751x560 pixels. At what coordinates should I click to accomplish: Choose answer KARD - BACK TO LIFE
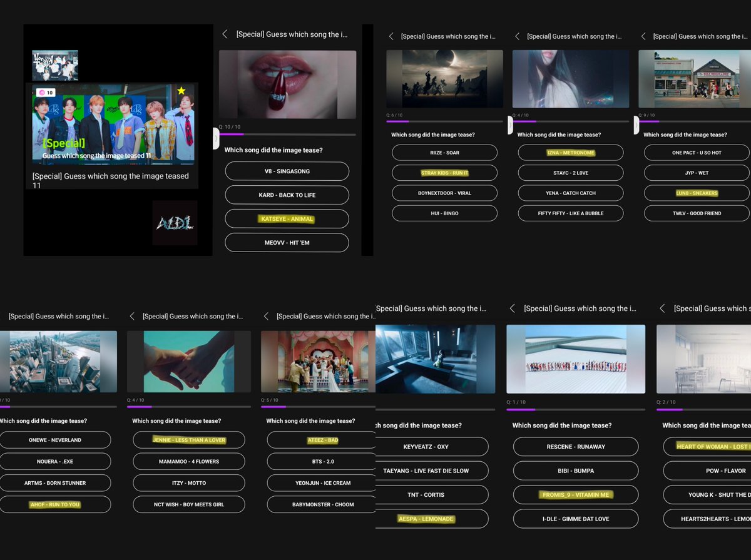(287, 195)
